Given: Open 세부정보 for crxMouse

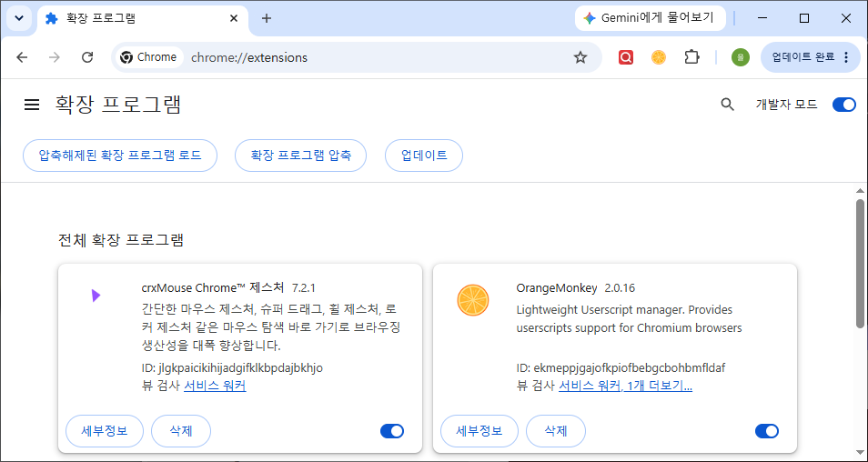Looking at the screenshot, I should pyautogui.click(x=105, y=431).
